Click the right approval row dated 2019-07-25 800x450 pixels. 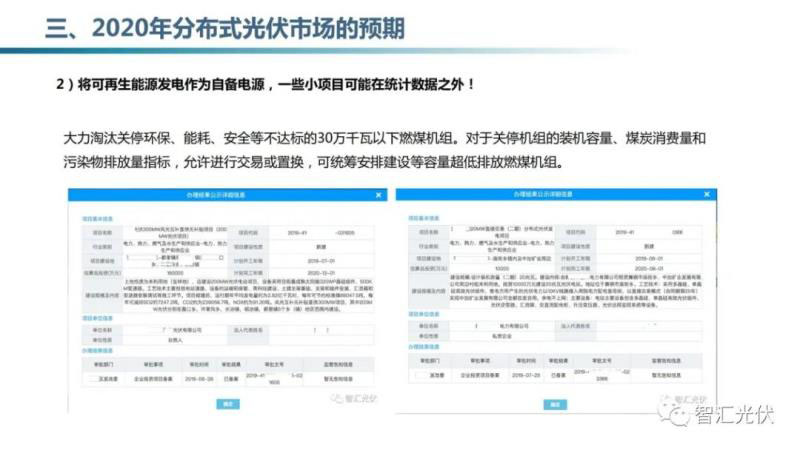pos(550,376)
